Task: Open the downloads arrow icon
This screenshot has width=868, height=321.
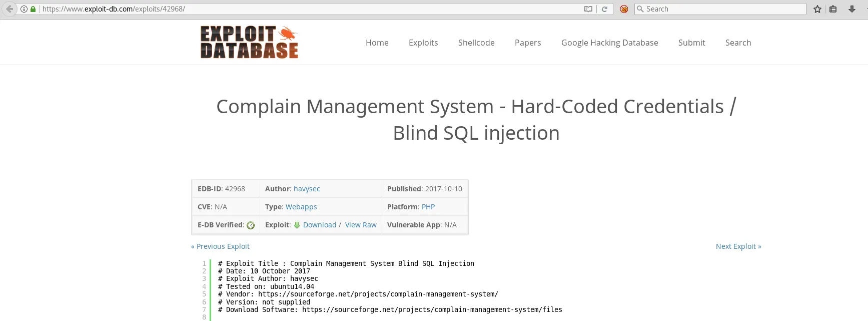Action: pyautogui.click(x=852, y=9)
